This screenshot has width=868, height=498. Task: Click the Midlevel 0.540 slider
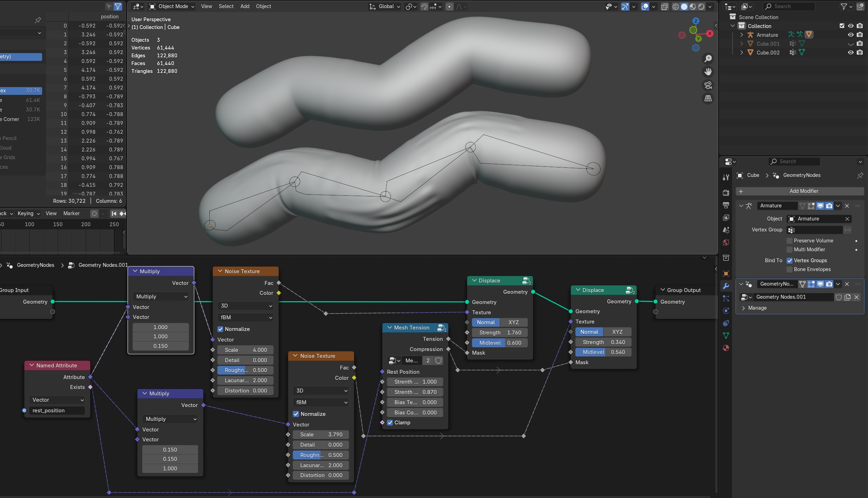click(x=603, y=352)
